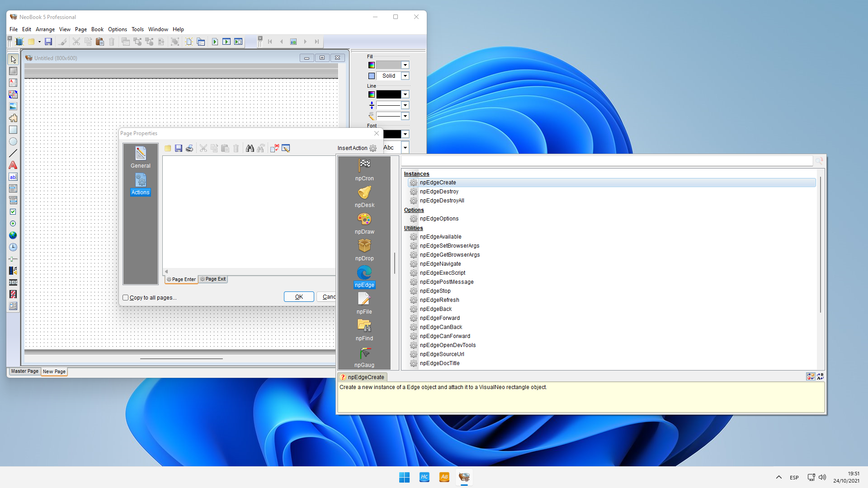This screenshot has height=488, width=868.
Task: Open the File menu
Action: [x=14, y=29]
